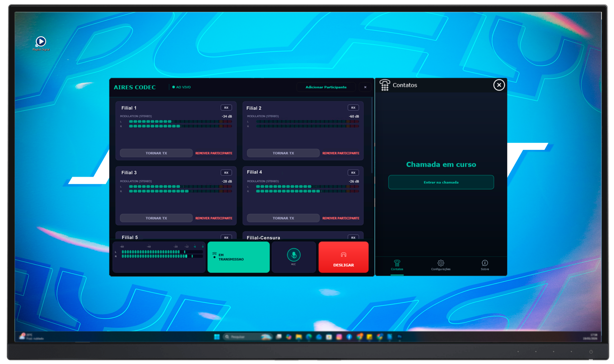
Task: Open Facebook from the taskbar
Action: click(x=349, y=337)
